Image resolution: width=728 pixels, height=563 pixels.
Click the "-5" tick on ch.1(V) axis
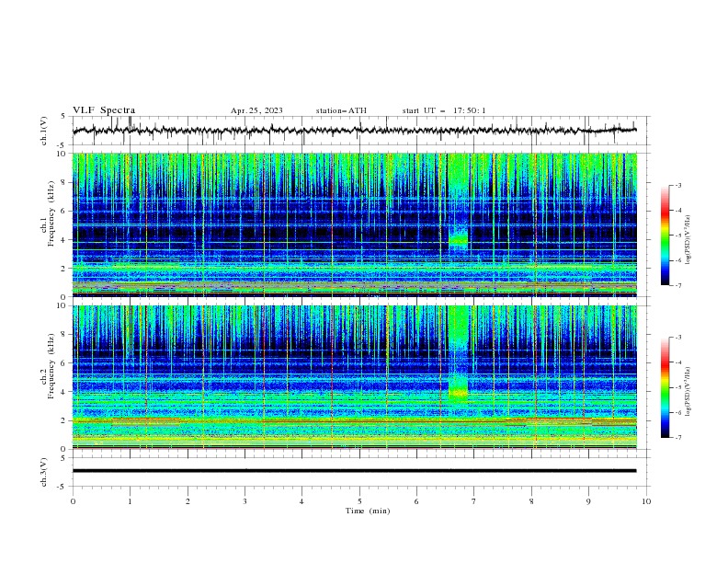point(63,145)
